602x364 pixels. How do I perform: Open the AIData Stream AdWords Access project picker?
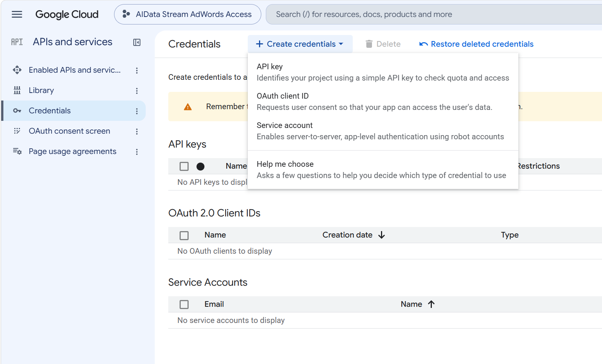[187, 14]
